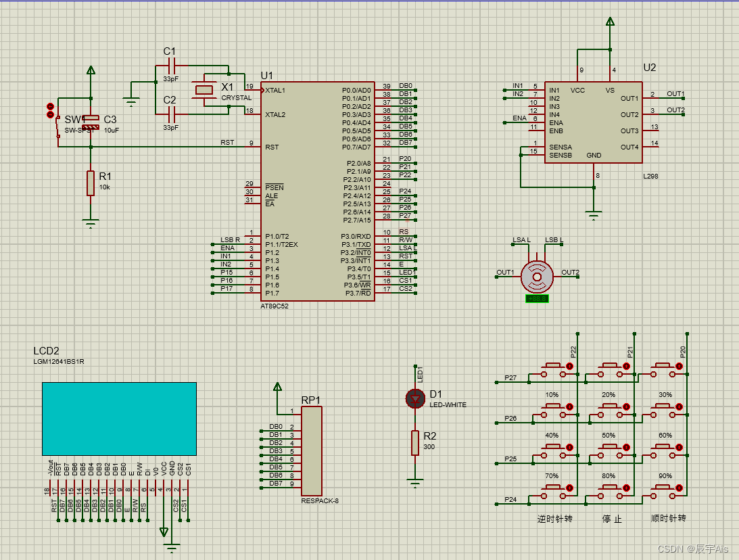Click the '顺时针转' label

point(668,518)
